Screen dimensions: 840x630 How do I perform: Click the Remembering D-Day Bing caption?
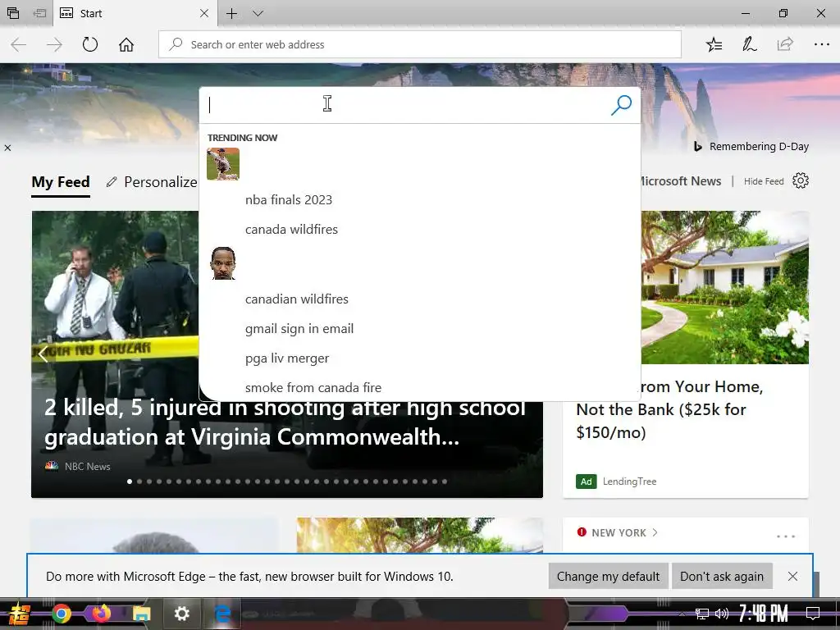coord(751,146)
